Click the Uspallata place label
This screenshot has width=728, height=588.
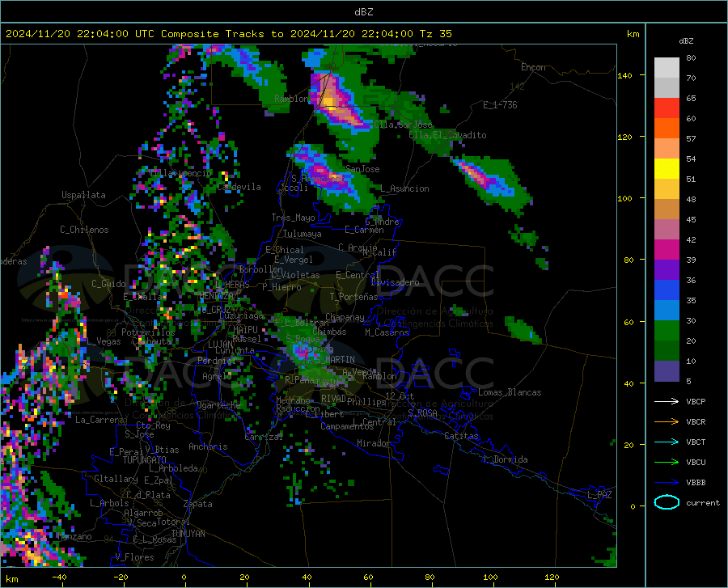tap(83, 195)
